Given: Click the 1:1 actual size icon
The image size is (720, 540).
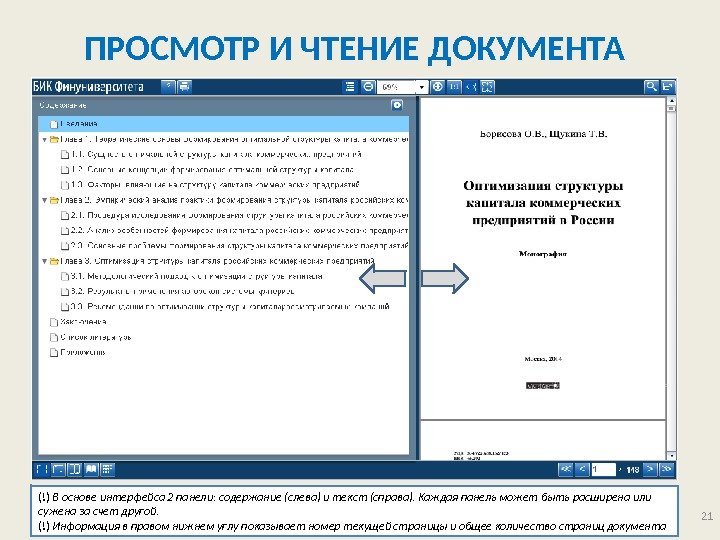Looking at the screenshot, I should click(x=454, y=86).
